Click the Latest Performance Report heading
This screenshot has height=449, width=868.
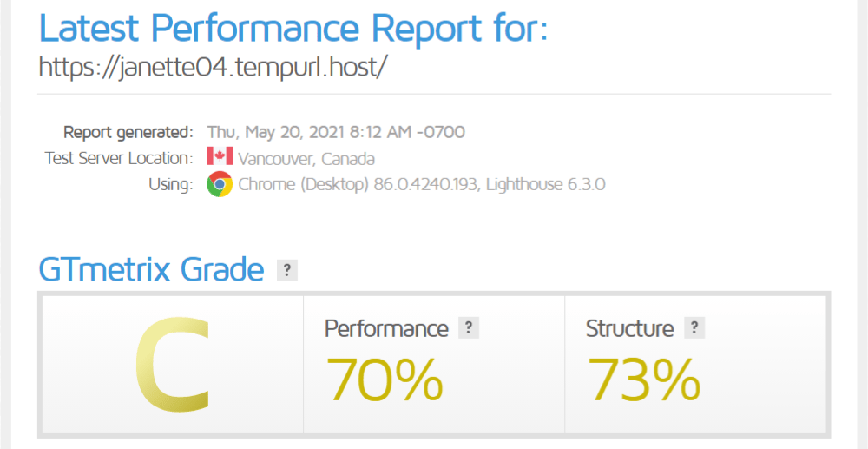click(293, 29)
